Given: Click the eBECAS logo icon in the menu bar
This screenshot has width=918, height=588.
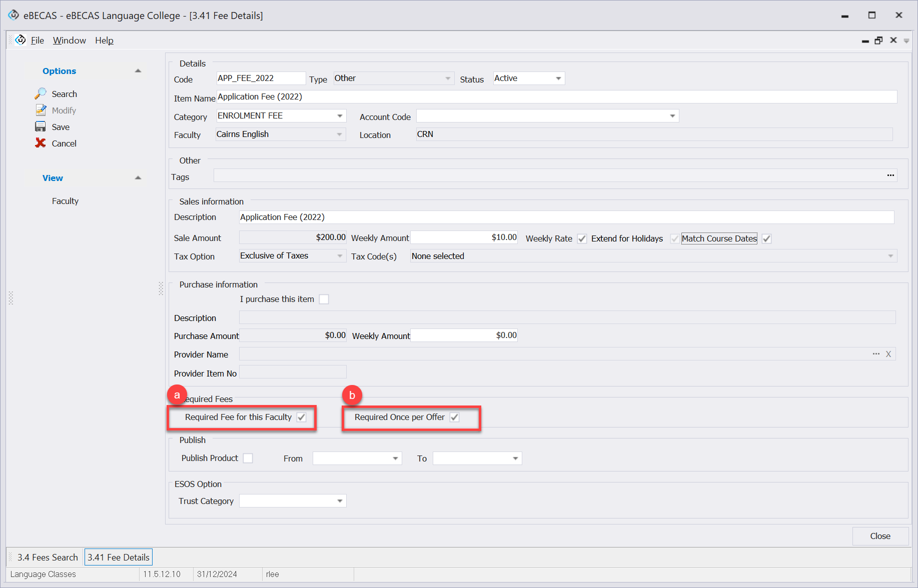Looking at the screenshot, I should [21, 40].
